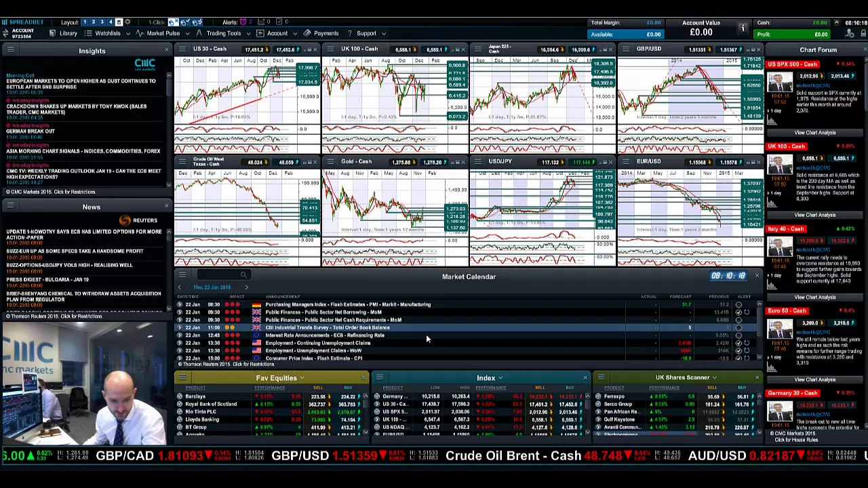Open layout settings gear
The width and height of the screenshot is (868, 488).
click(x=127, y=22)
